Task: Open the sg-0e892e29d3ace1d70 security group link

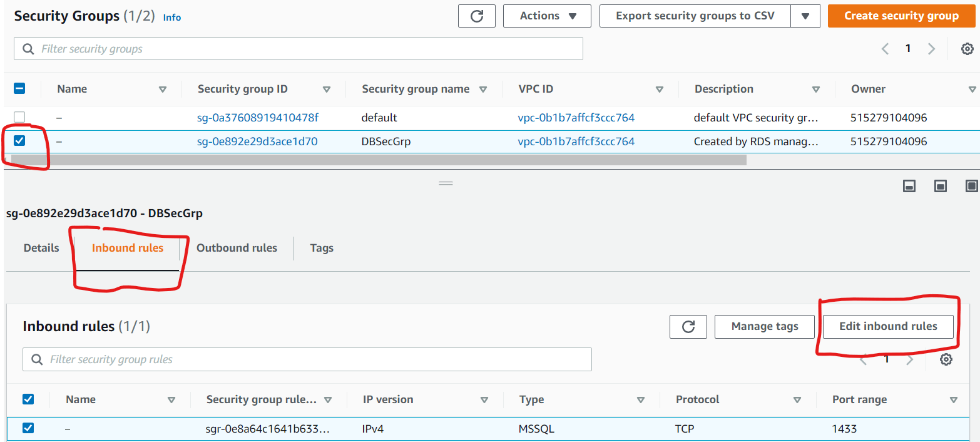Action: pos(257,141)
